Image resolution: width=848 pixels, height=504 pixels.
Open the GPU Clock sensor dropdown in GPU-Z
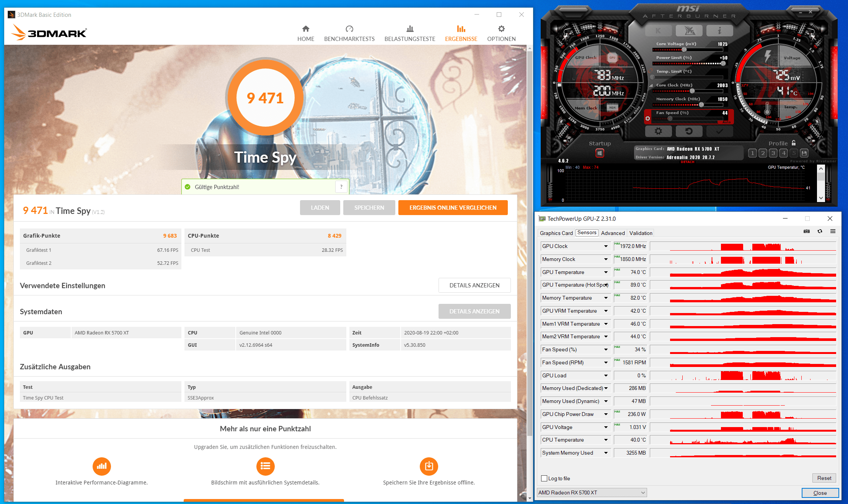[606, 246]
